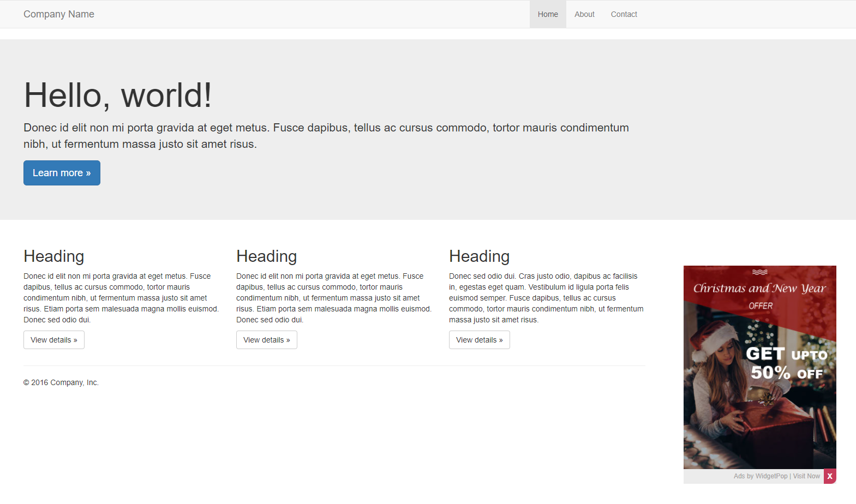Go to the About page
This screenshot has height=504, width=856.
(584, 14)
